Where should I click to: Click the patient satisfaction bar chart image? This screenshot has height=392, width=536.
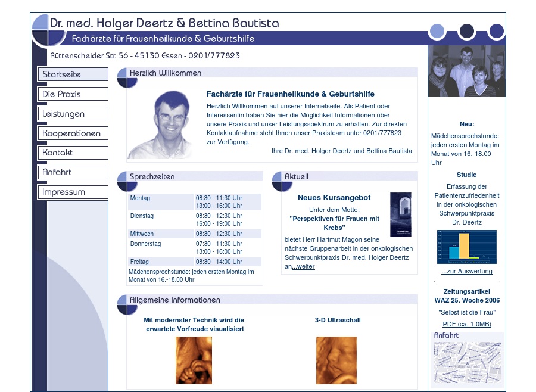point(466,247)
